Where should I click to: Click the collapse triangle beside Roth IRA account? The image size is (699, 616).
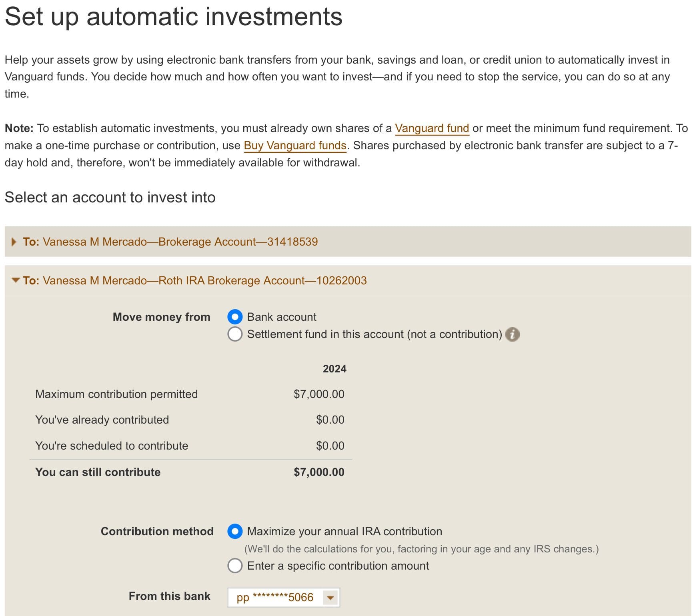click(x=15, y=280)
